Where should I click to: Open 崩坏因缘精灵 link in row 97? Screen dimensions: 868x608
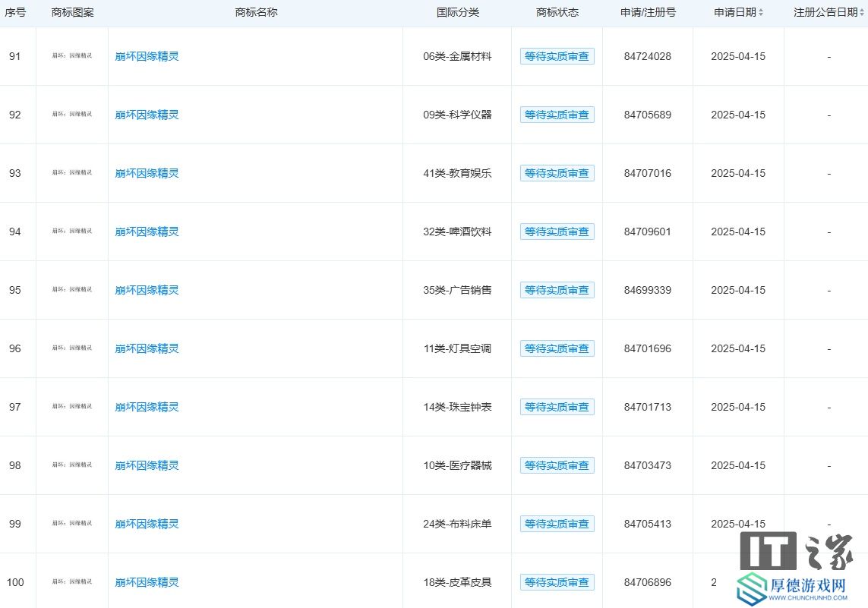(147, 407)
